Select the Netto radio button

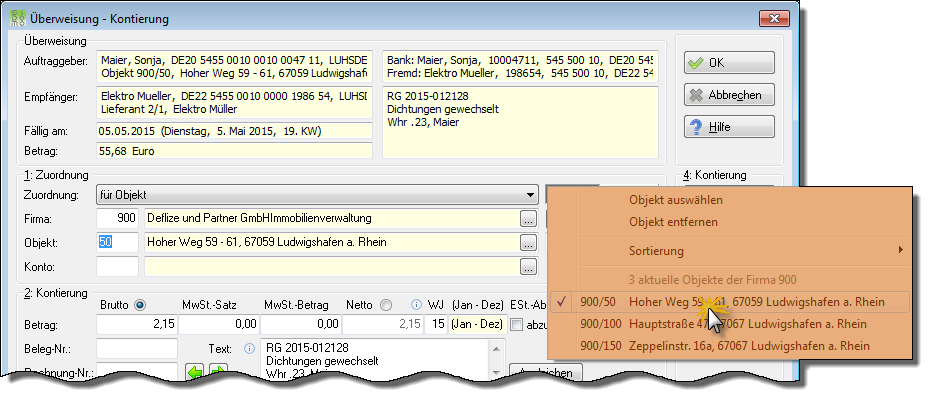(386, 305)
